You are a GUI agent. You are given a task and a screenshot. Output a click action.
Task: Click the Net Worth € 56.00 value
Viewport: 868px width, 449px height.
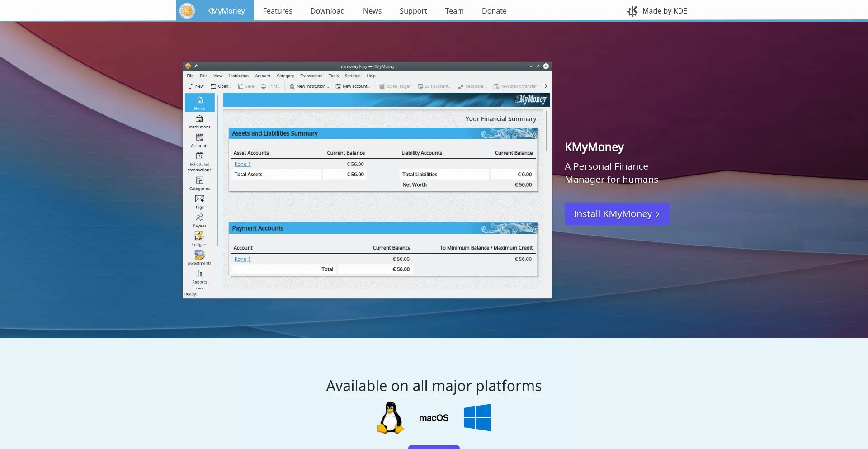coord(523,184)
